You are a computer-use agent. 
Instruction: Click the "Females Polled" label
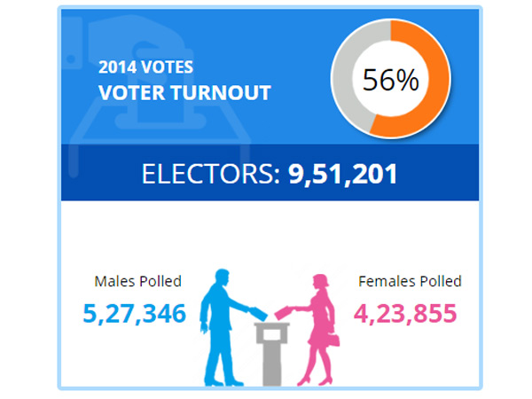(x=410, y=282)
